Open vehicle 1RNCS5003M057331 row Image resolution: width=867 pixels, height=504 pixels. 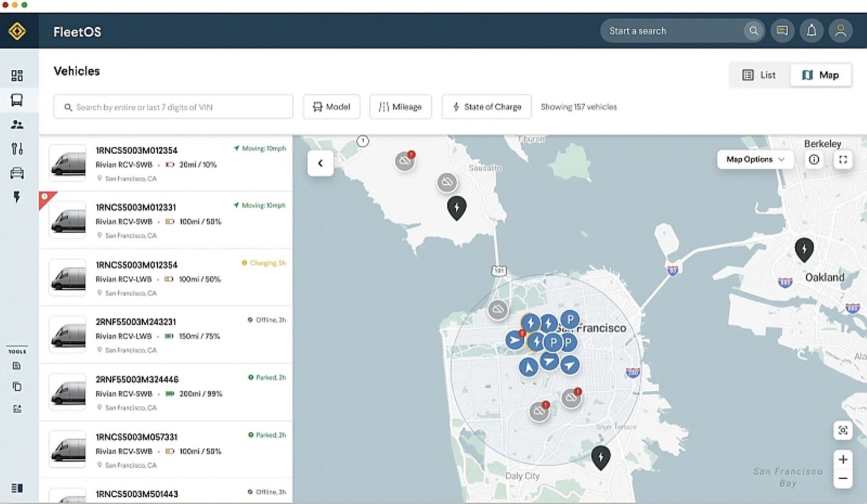click(x=166, y=450)
